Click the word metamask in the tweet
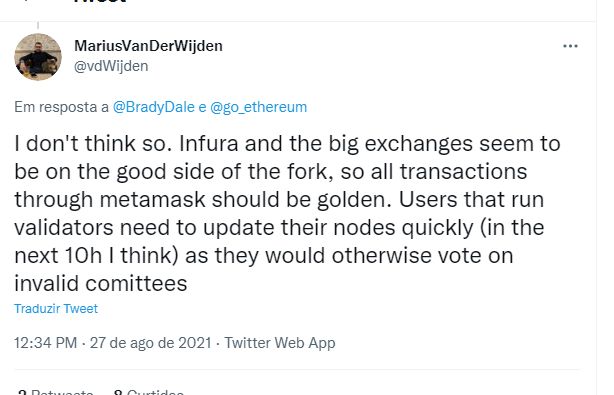Image resolution: width=614 pixels, height=395 pixels. click(x=153, y=199)
